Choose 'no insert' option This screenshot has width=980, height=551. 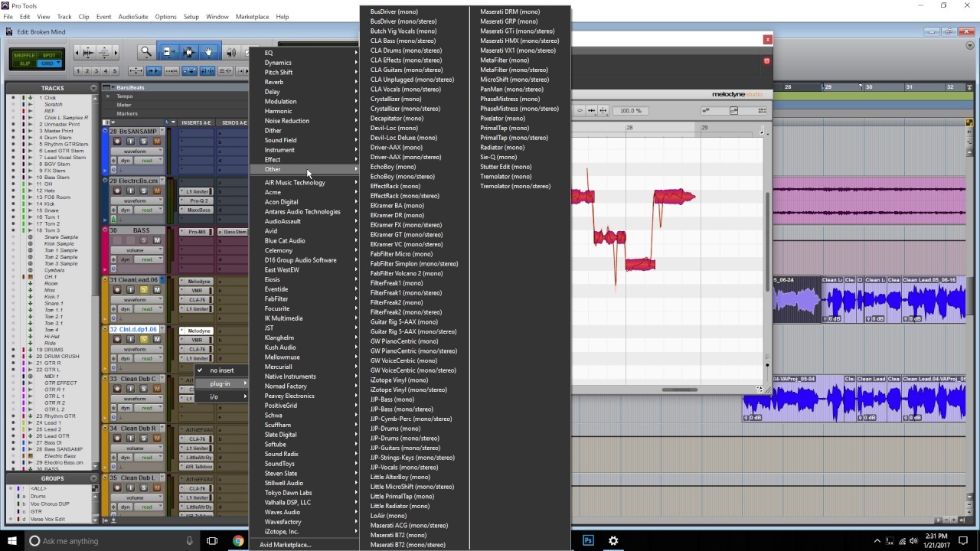[222, 370]
